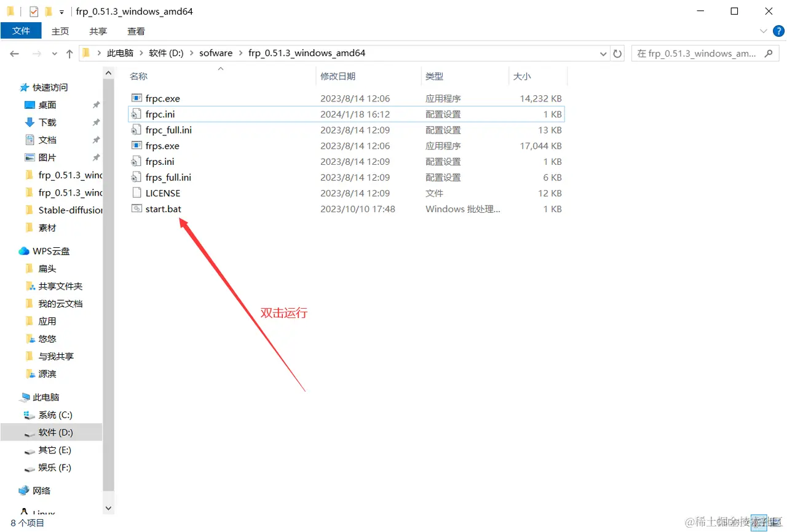Switch to the 主页 ribbon tab
Image resolution: width=787 pixels, height=532 pixels.
coord(60,31)
